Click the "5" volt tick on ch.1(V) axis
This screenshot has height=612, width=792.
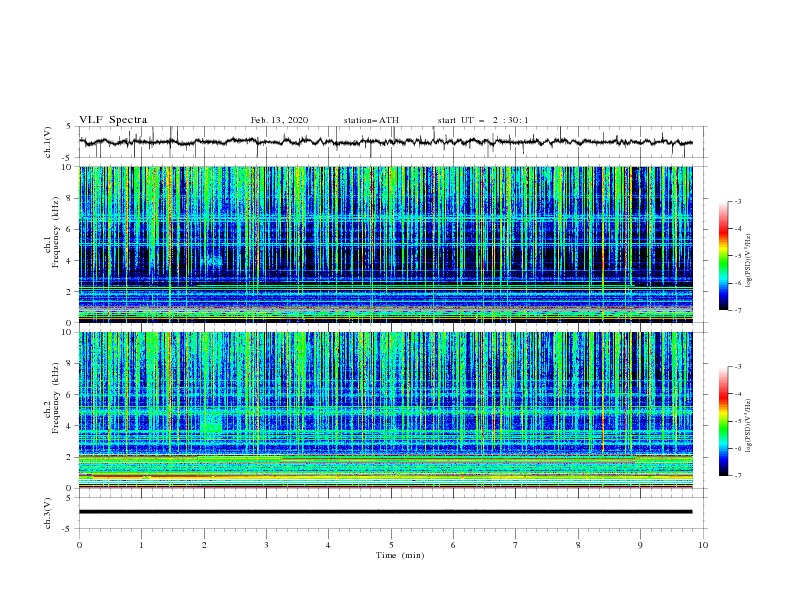coord(70,126)
